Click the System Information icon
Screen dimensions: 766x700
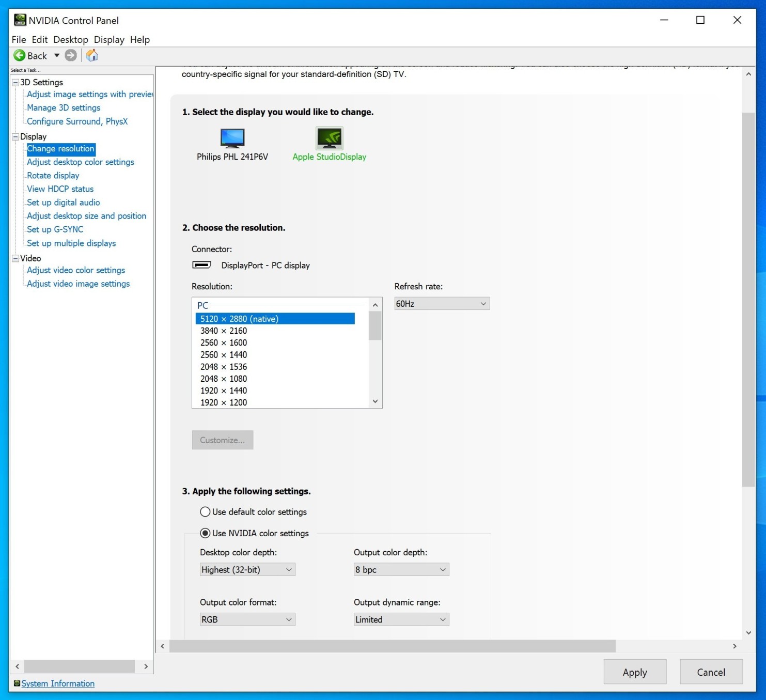(17, 683)
